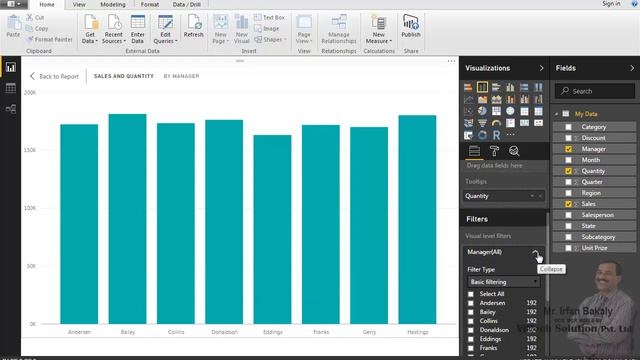Open the Filter Type Basic filtering dropdown

(x=504, y=282)
